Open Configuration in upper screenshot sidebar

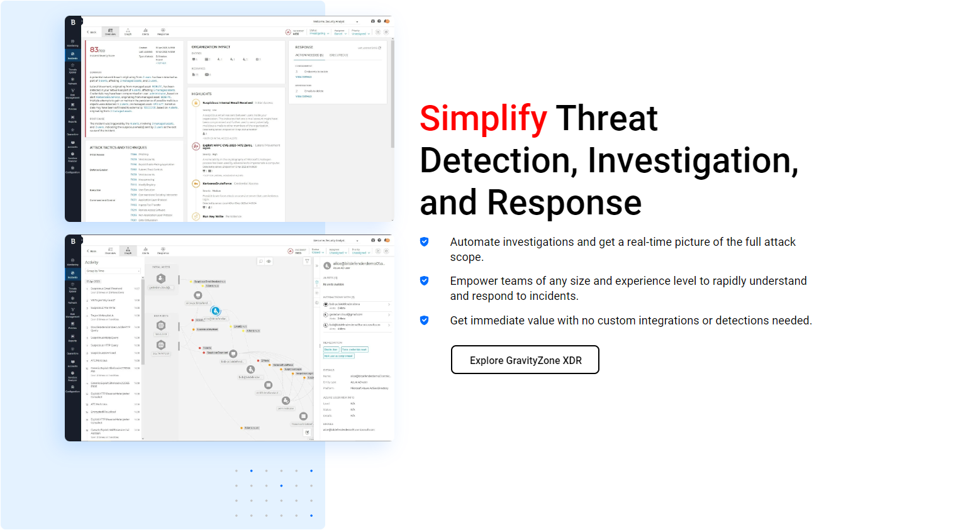click(x=73, y=170)
